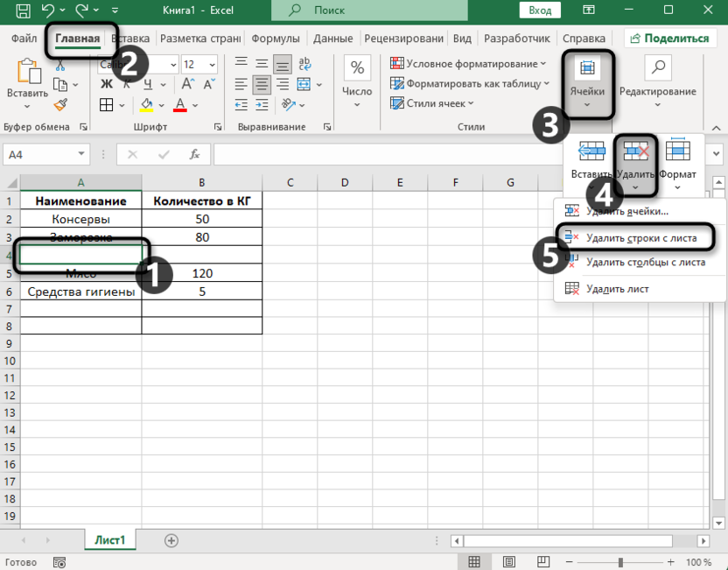Image resolution: width=728 pixels, height=570 pixels.
Task: Apply the red font color
Action: [179, 105]
